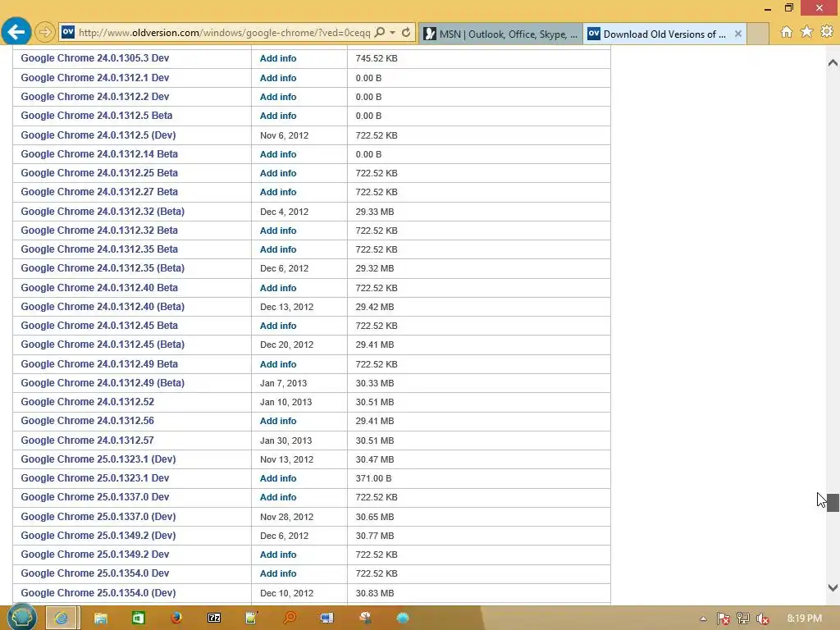Open Google Chrome 24.0.1312.45 Beta link
Viewport: 840px width, 630px height.
(99, 326)
